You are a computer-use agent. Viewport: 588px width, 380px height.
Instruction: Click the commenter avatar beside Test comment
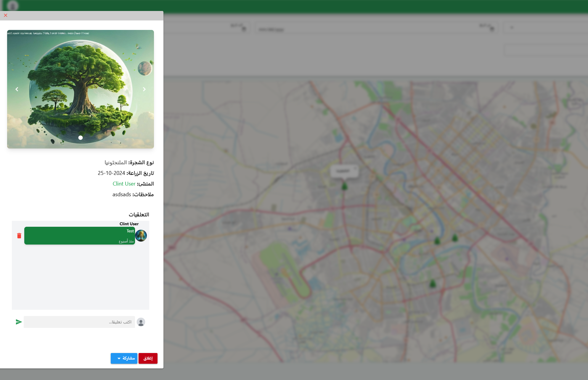[141, 236]
